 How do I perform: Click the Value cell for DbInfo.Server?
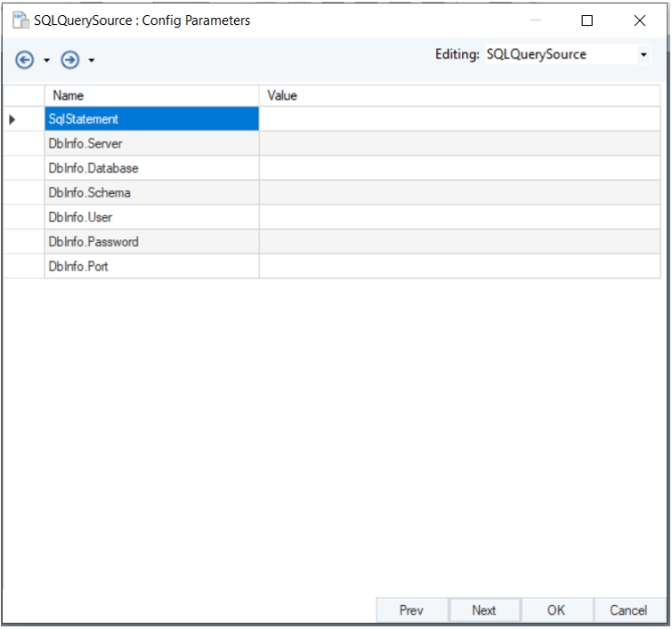(460, 143)
